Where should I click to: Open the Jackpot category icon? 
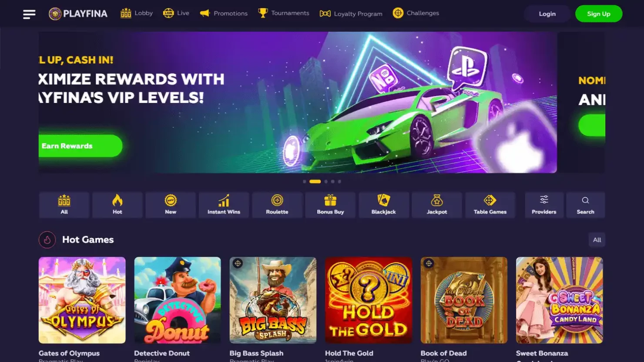tap(437, 200)
